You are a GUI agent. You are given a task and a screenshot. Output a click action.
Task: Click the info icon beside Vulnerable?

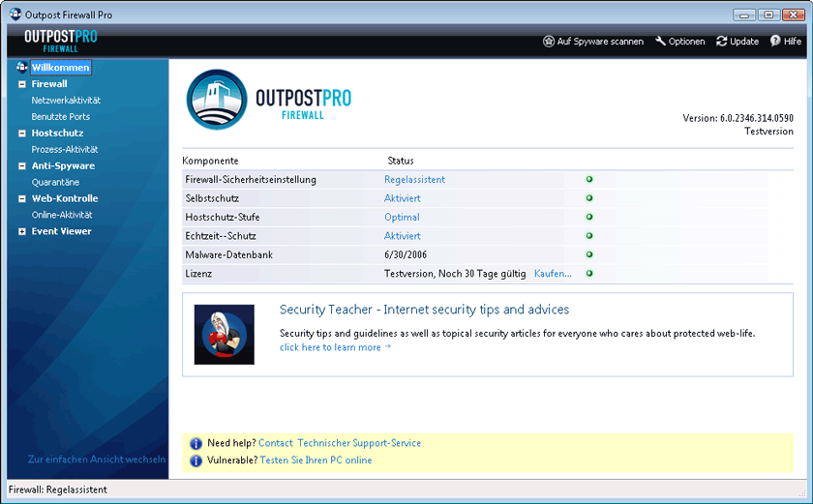(196, 460)
